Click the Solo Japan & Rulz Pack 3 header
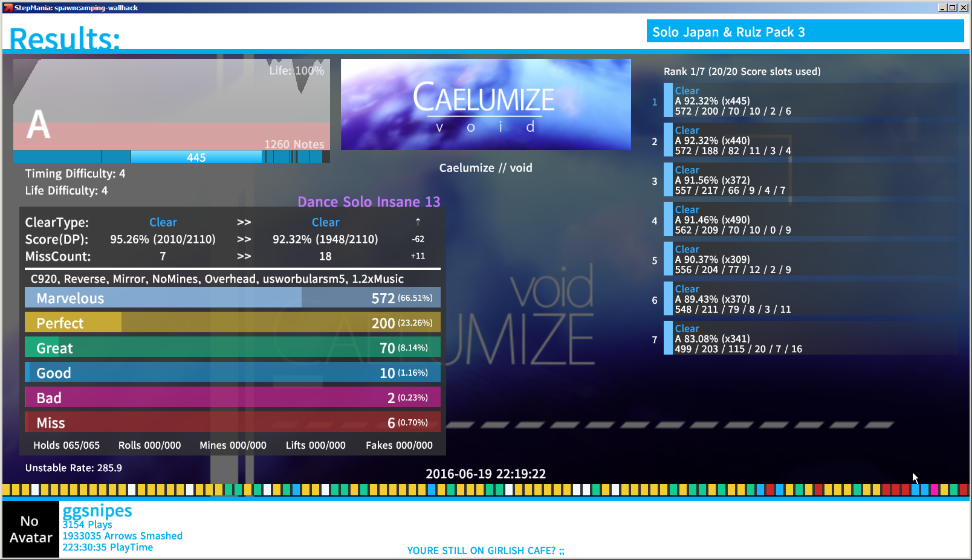This screenshot has height=560, width=972. [805, 32]
